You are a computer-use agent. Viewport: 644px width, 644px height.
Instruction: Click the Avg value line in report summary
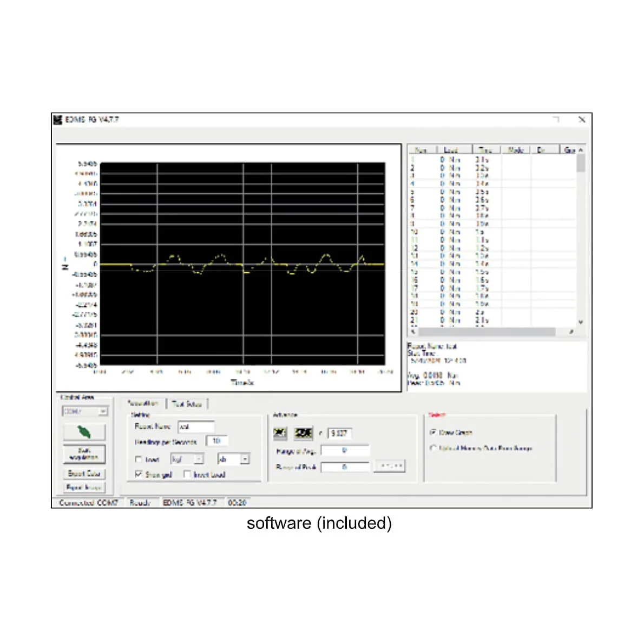(433, 376)
